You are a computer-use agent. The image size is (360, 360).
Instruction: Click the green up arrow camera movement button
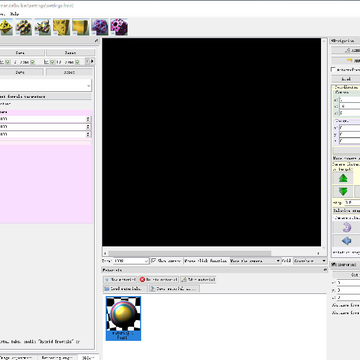(x=343, y=178)
